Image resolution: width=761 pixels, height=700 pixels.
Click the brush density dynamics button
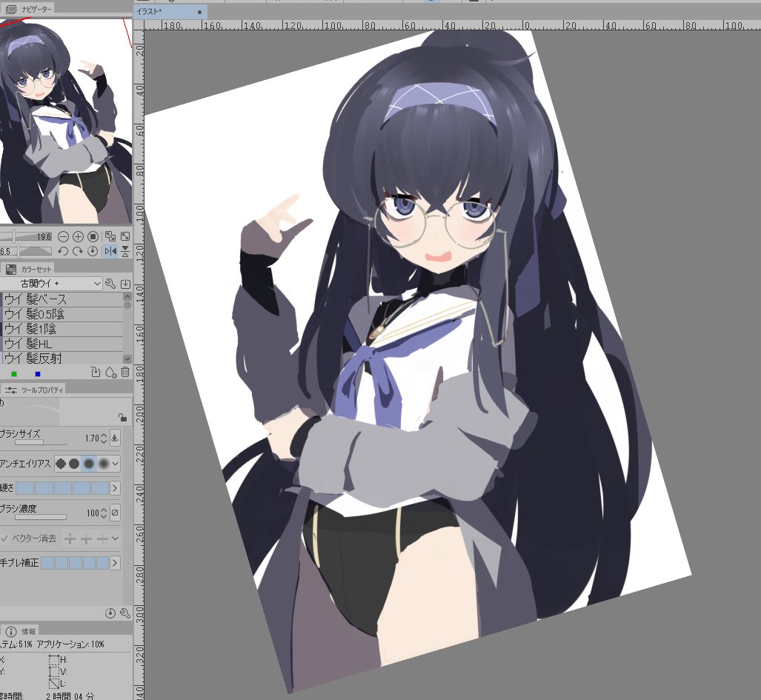[115, 513]
